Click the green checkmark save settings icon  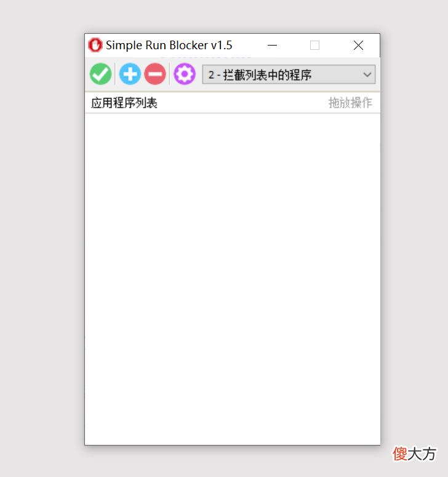[101, 74]
